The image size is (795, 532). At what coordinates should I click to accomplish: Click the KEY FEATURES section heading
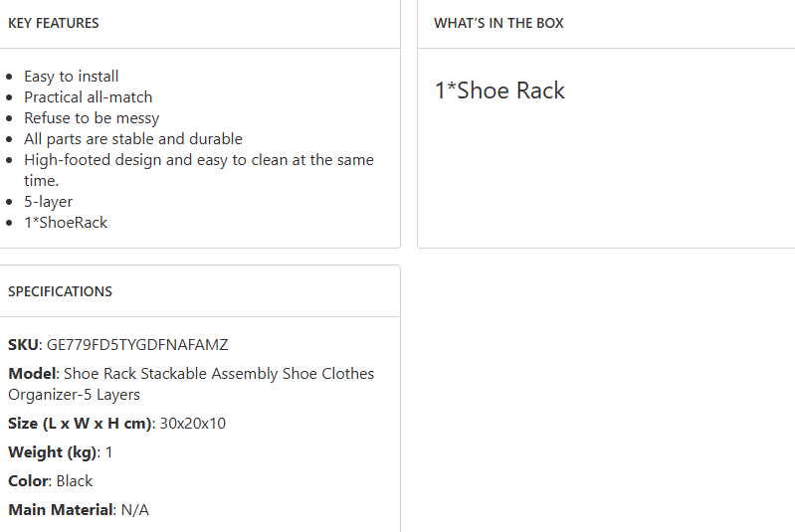tap(54, 23)
